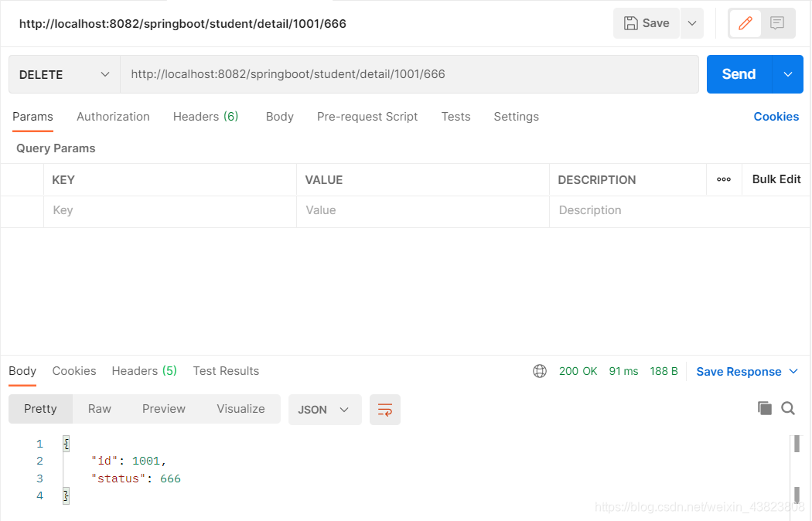Click the Value input cell
This screenshot has height=521, width=812.
point(422,210)
